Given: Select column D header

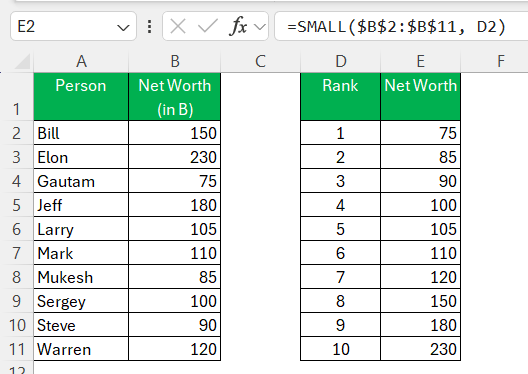Looking at the screenshot, I should pos(340,61).
